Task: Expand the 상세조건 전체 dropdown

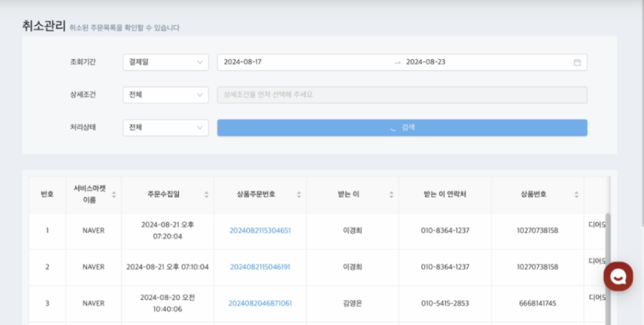Action: click(166, 95)
